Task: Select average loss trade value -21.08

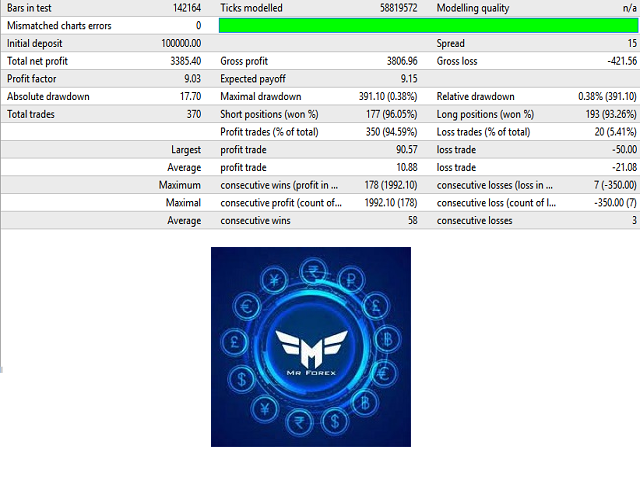Action: (624, 167)
